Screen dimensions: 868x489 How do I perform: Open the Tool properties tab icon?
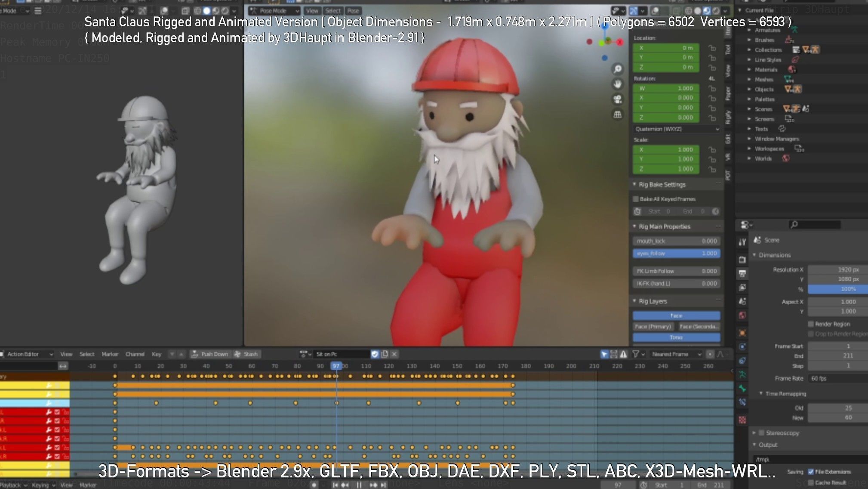coord(742,242)
